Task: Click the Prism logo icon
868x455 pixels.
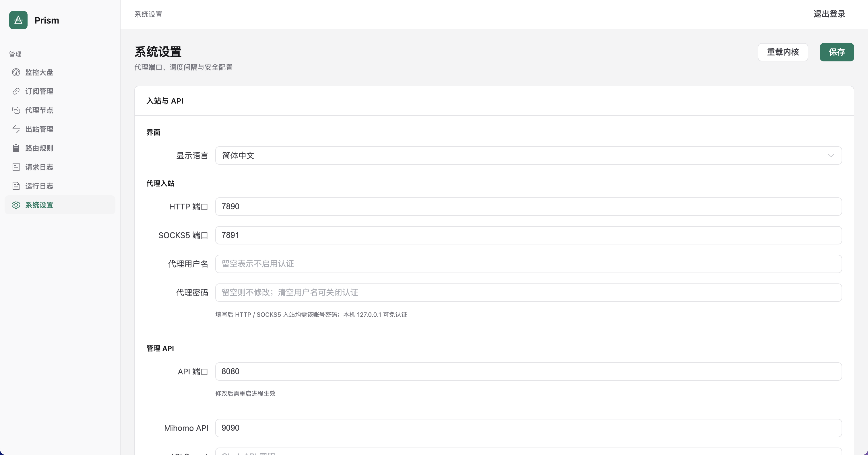Action: pos(18,20)
